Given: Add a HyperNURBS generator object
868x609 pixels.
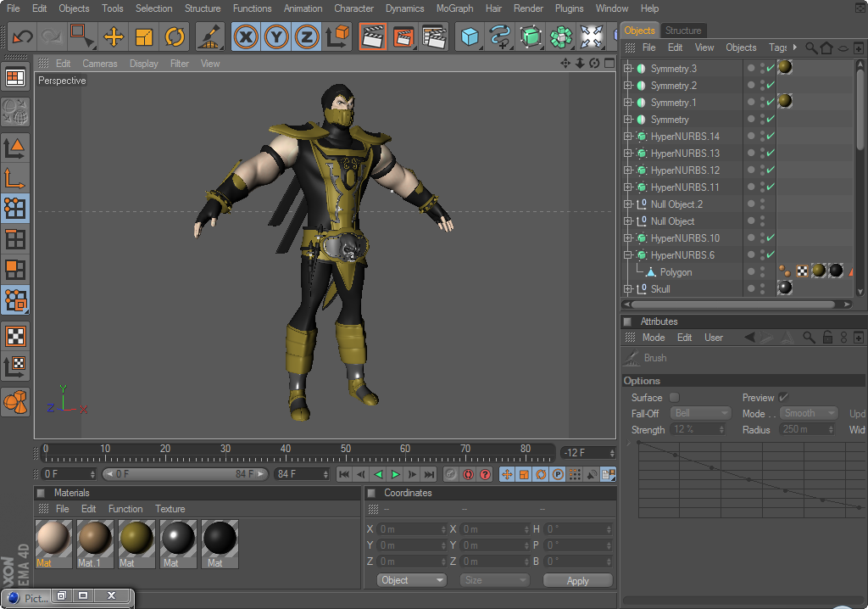Looking at the screenshot, I should coord(531,37).
